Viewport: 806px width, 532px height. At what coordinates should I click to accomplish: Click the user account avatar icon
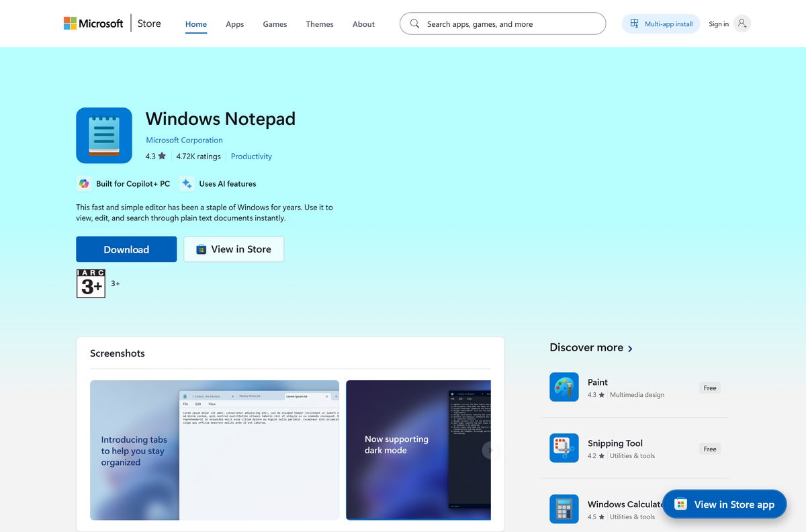pos(742,24)
